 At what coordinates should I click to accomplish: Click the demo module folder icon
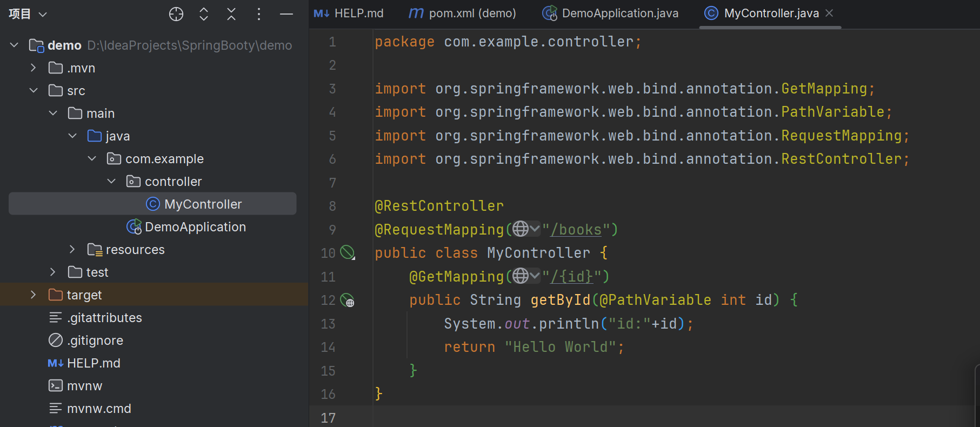36,45
